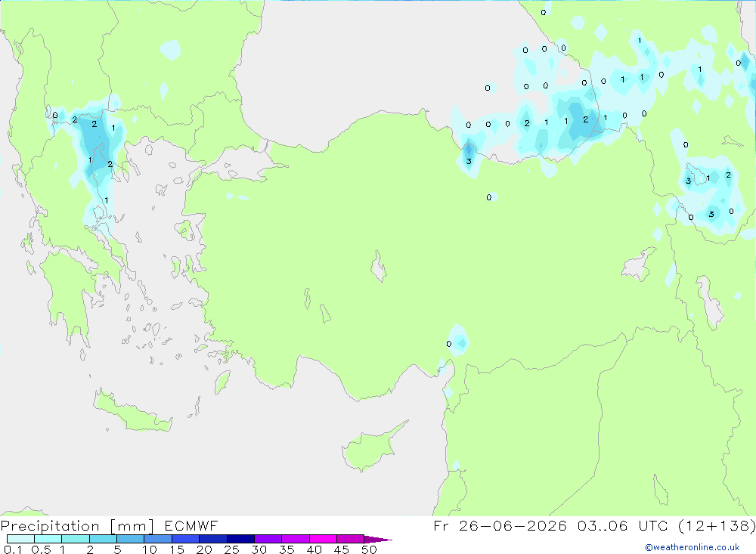Click the 20–25 mm dark blue swatch
Screen dimensions: 756x554
coord(212,539)
